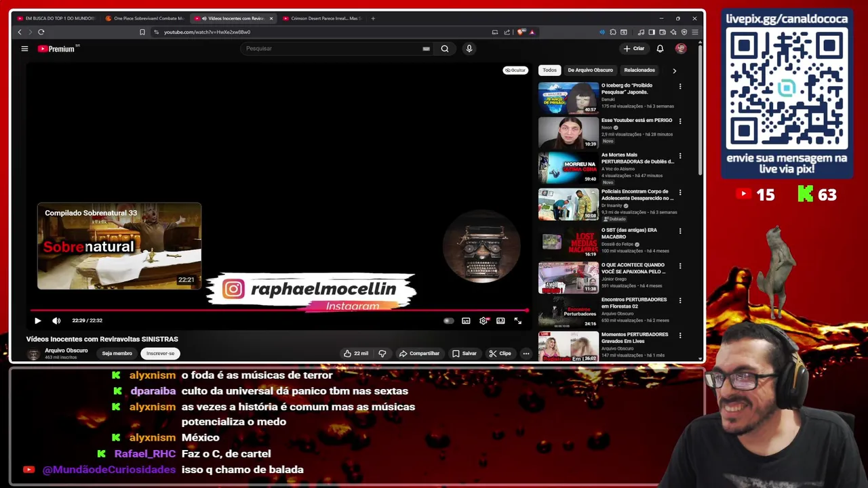868x488 pixels.
Task: Open options for the O Iceberg do Proibido Pesquisar video
Action: coord(680,87)
